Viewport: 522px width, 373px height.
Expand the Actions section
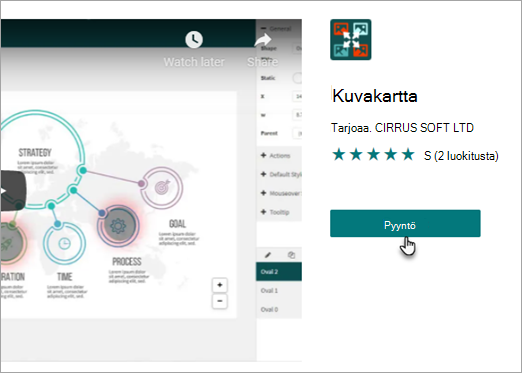pyautogui.click(x=279, y=156)
